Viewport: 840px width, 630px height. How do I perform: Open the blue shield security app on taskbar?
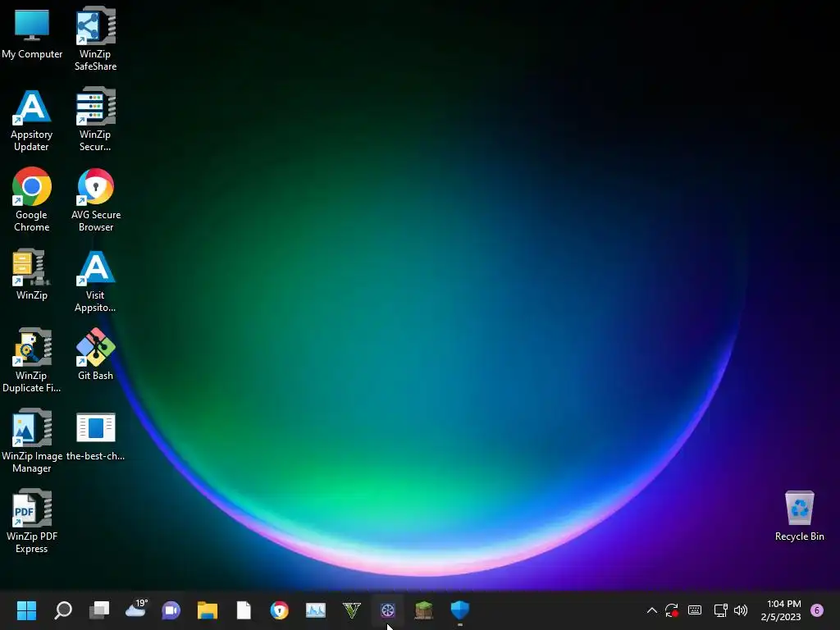point(459,610)
